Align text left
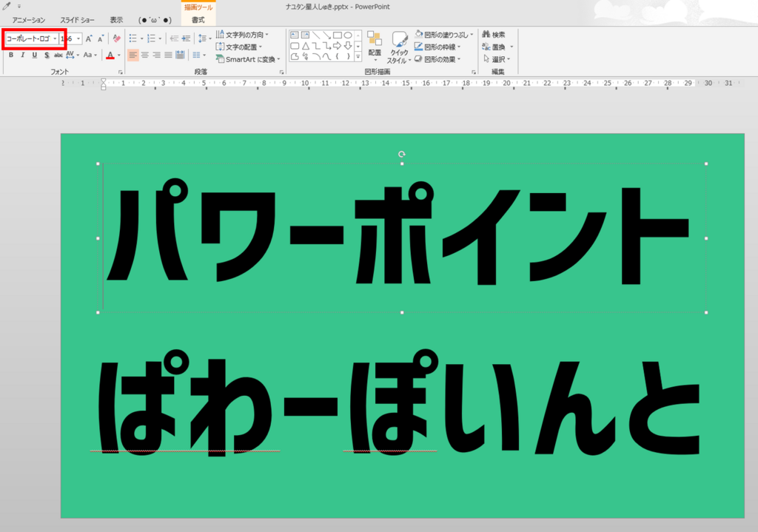 [133, 55]
